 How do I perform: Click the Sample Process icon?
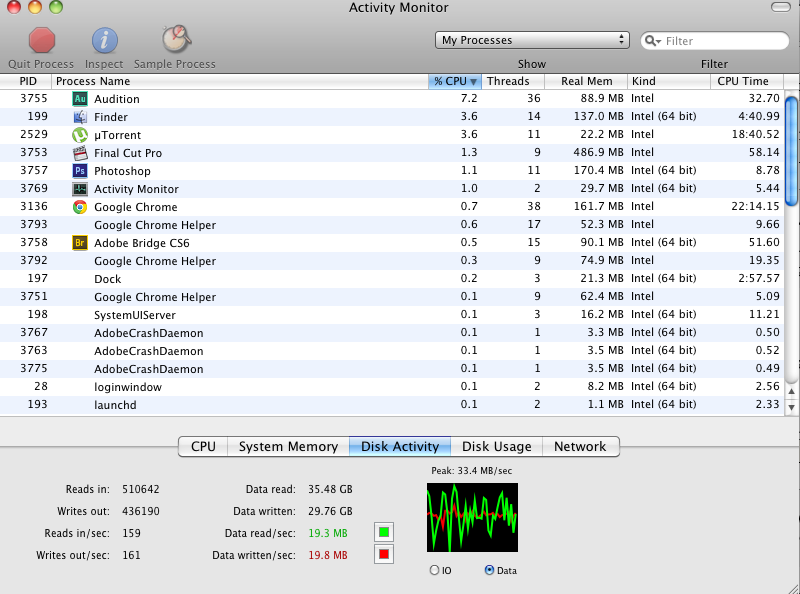coord(176,39)
